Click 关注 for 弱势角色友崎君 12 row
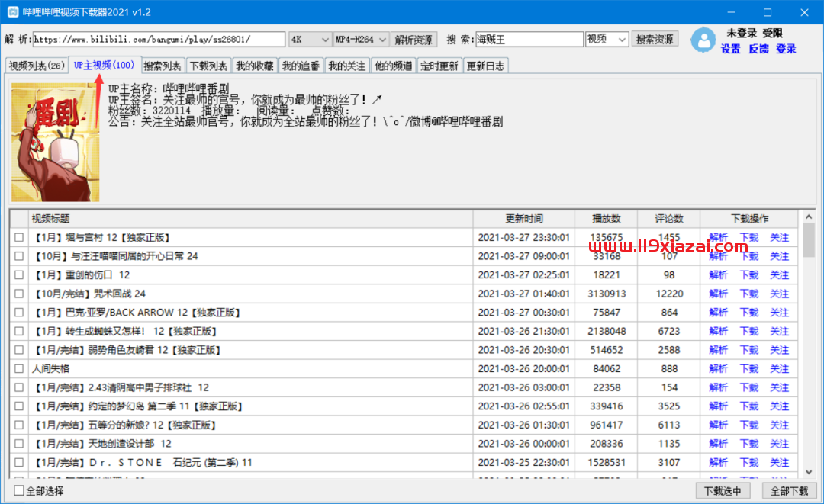The width and height of the screenshot is (824, 504). [779, 350]
